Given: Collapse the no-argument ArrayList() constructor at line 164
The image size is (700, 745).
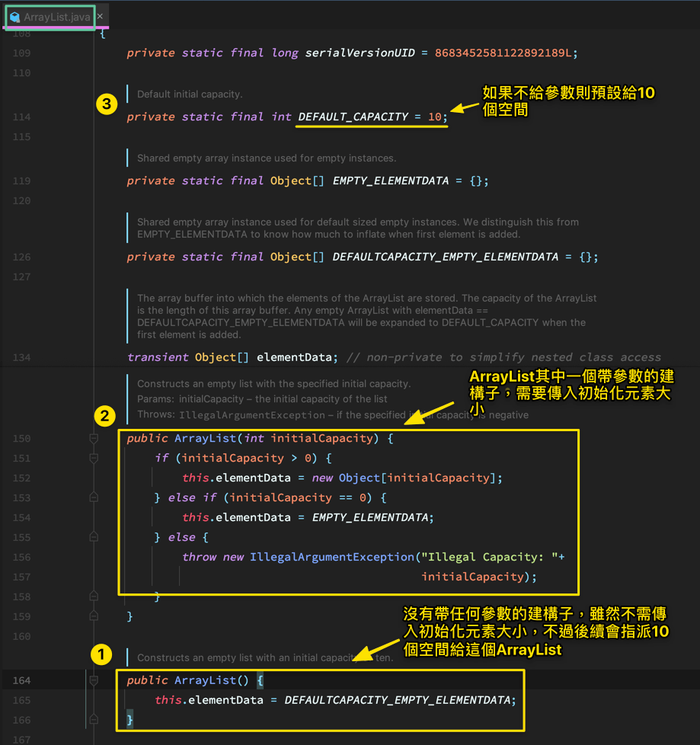Looking at the screenshot, I should click(94, 680).
